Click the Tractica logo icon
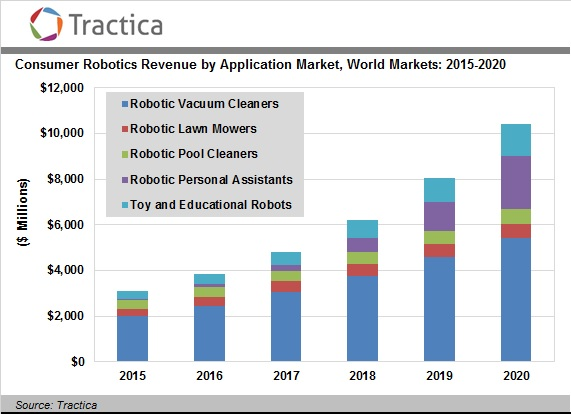This screenshot has height=414, width=571. click(x=46, y=24)
